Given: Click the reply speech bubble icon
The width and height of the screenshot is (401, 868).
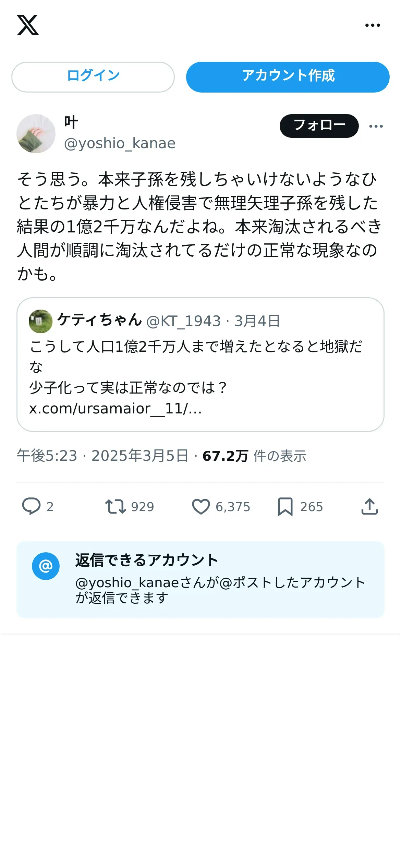Looking at the screenshot, I should click(x=31, y=506).
